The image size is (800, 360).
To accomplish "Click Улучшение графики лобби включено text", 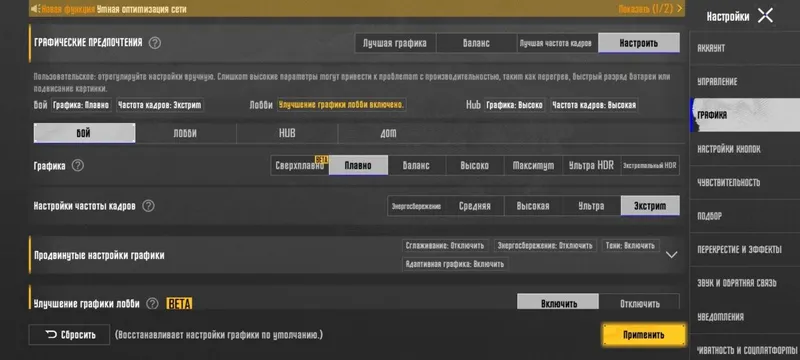I will (x=341, y=105).
